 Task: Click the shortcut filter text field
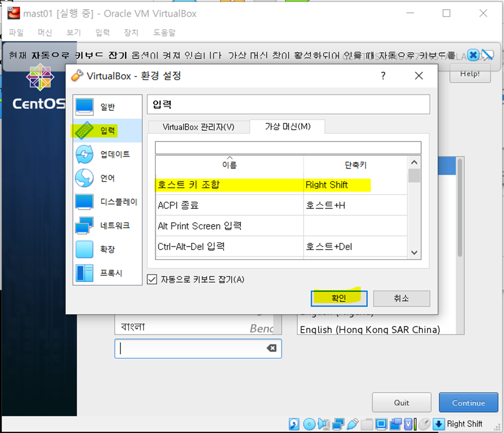288,148
